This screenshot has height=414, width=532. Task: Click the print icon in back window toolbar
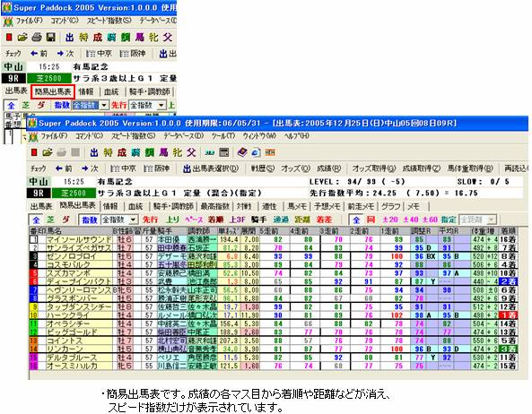37,38
